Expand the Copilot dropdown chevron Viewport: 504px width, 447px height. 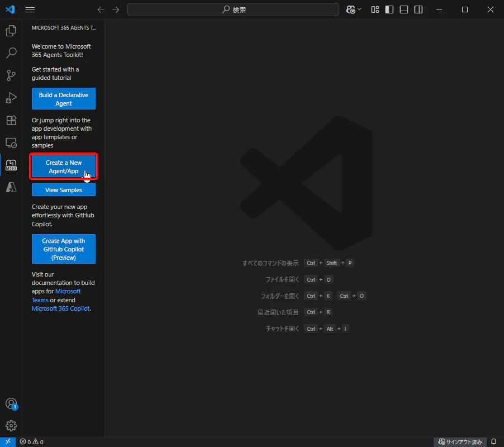pyautogui.click(x=359, y=9)
